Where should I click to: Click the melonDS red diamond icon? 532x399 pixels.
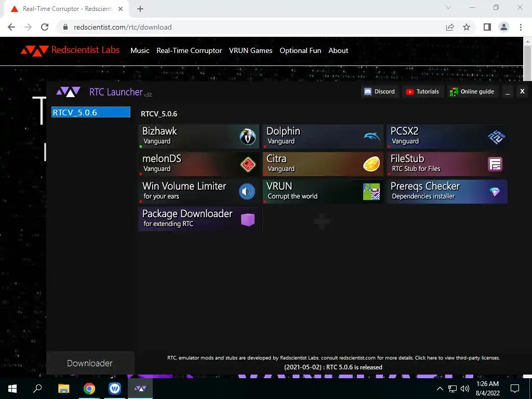point(248,164)
